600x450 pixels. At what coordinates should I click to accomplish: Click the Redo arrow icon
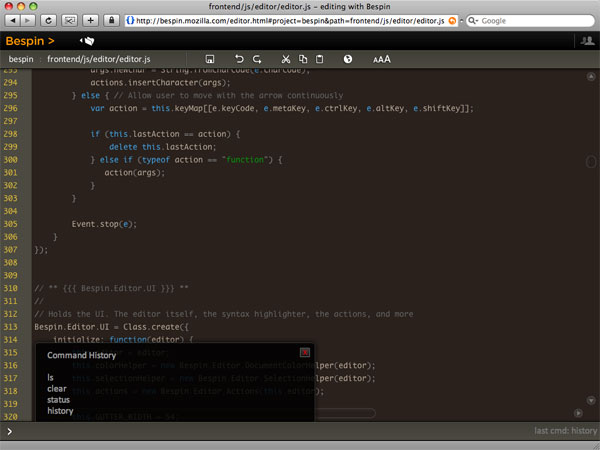[257, 60]
